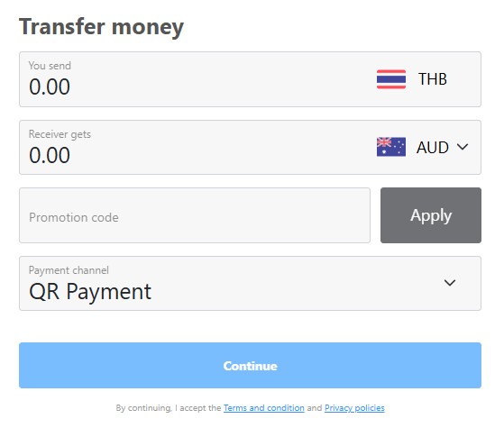
Task: Expand the AUD currency chevron
Action: tap(463, 147)
